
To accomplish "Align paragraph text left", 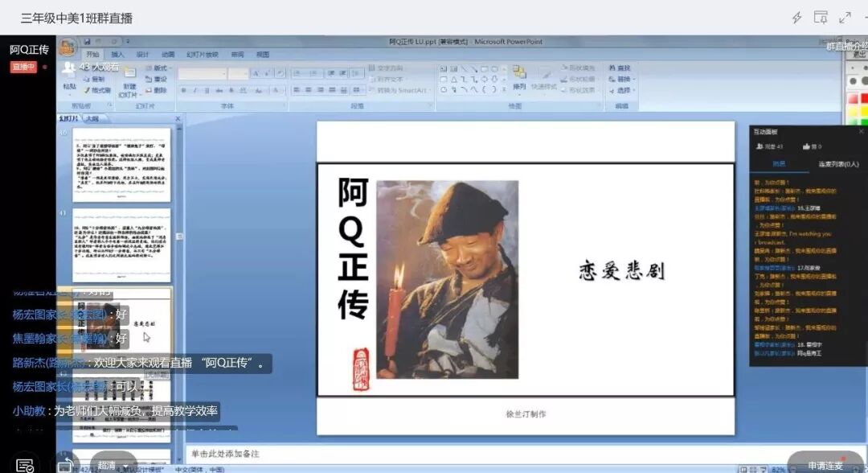I will point(297,90).
